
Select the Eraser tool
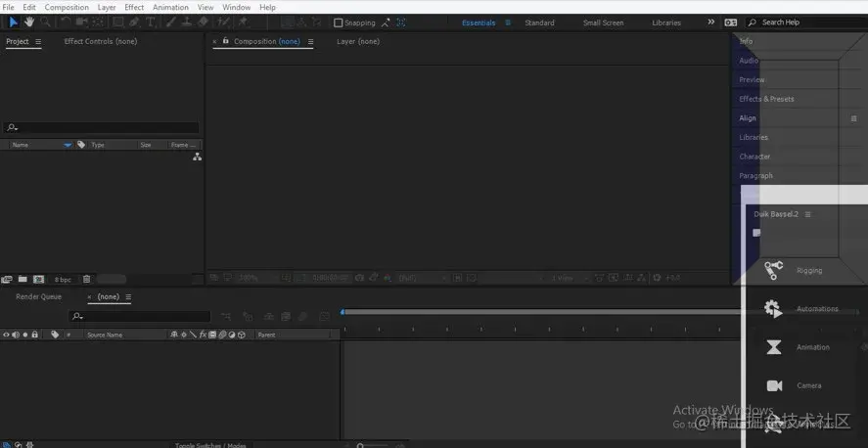(203, 22)
